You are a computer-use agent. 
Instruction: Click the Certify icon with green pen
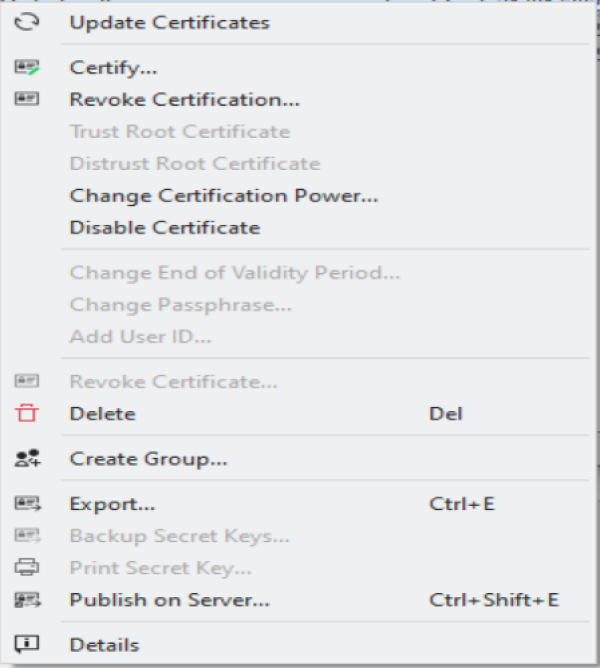[27, 68]
